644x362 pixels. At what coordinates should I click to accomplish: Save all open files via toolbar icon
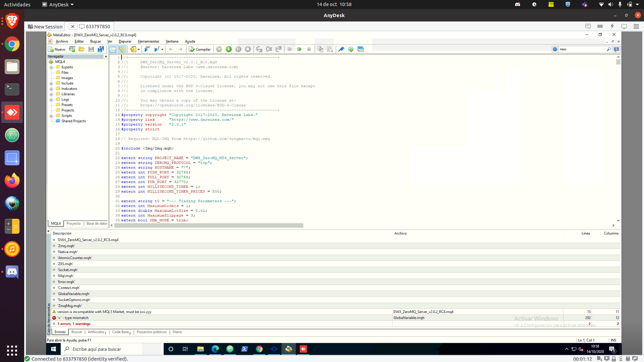pos(101,49)
